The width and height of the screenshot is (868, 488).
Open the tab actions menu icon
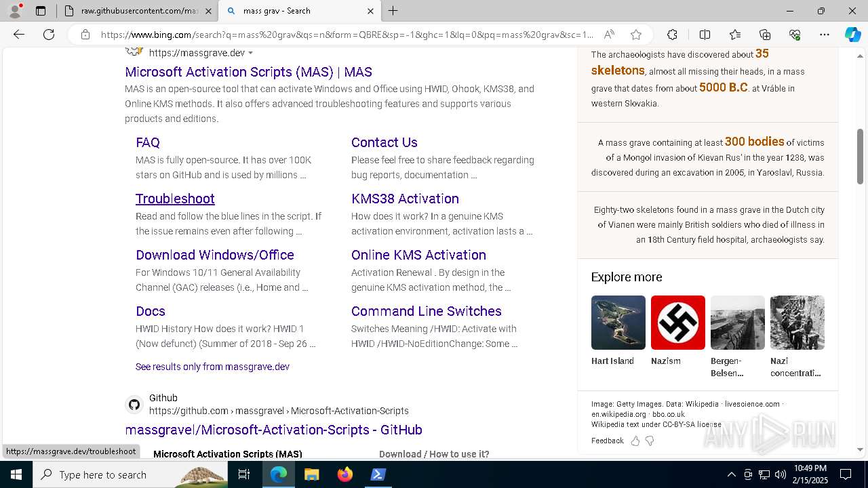(x=41, y=11)
